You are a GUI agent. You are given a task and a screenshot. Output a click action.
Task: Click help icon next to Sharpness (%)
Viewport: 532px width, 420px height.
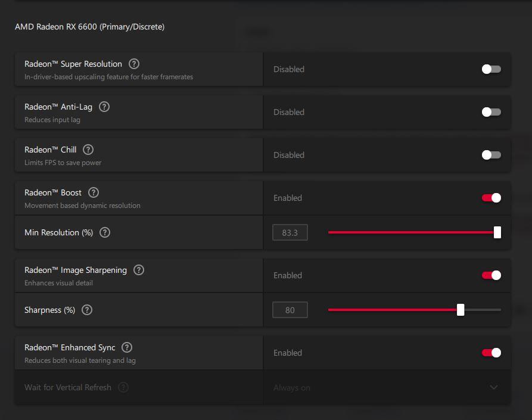coord(87,310)
